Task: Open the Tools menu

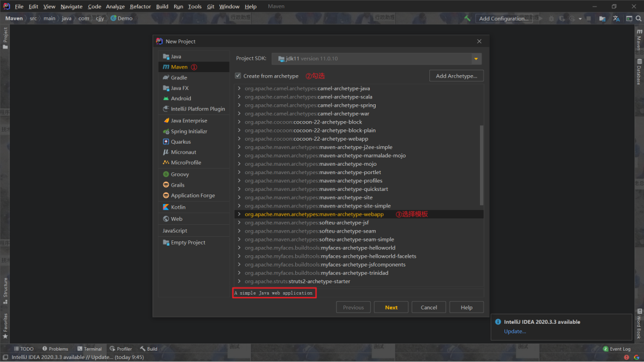Action: (x=194, y=7)
